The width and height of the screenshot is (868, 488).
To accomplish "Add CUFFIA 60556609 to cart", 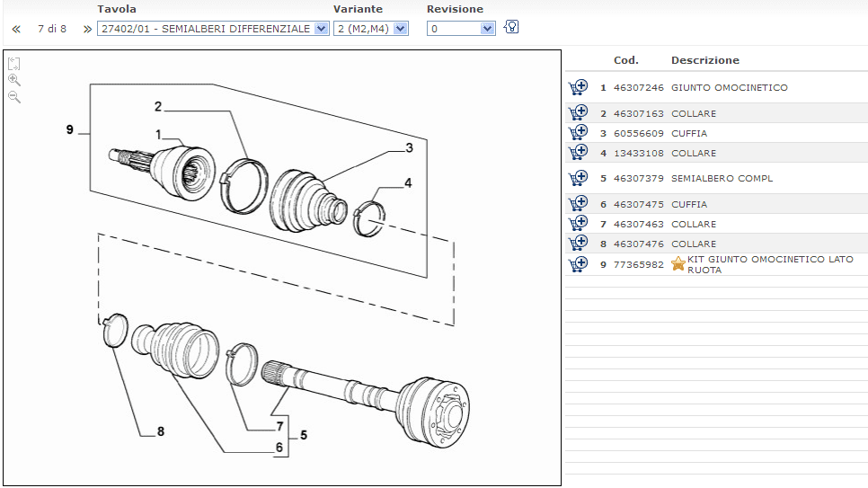I will tap(578, 133).
